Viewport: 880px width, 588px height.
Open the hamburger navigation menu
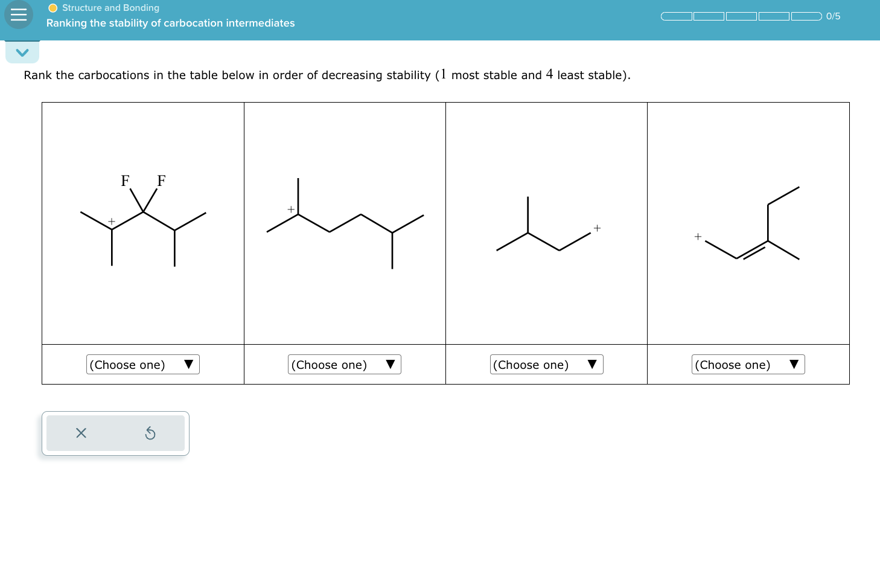pos(18,14)
